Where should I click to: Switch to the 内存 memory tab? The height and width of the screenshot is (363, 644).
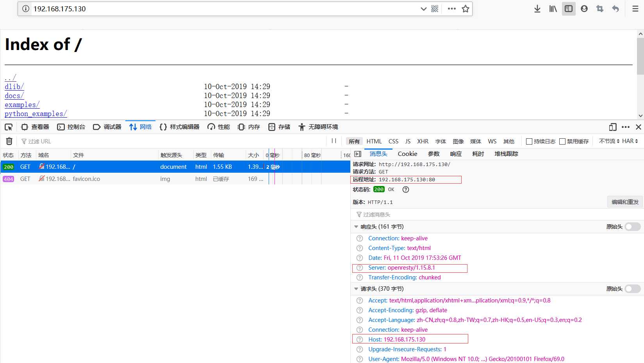(249, 127)
